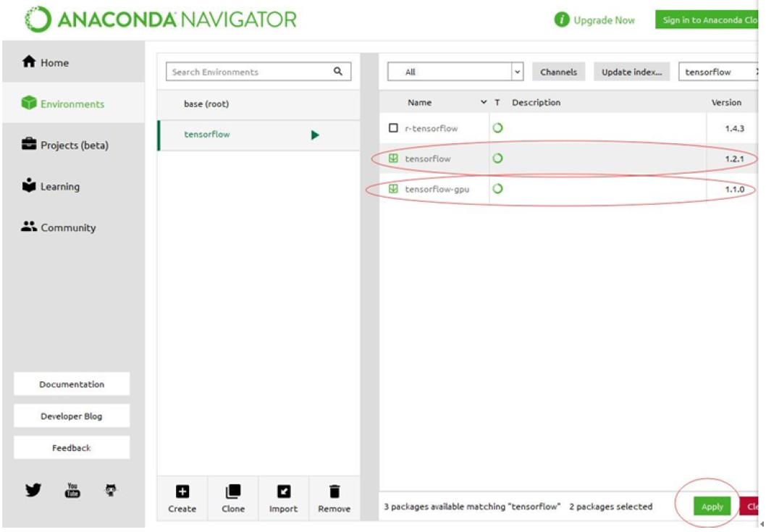
Task: Open the Home section
Action: (73, 62)
